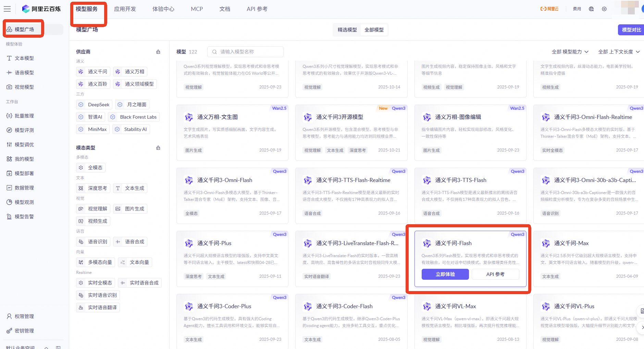
Task: Click the 模型告警 sidebar icon
Action: [x=9, y=217]
